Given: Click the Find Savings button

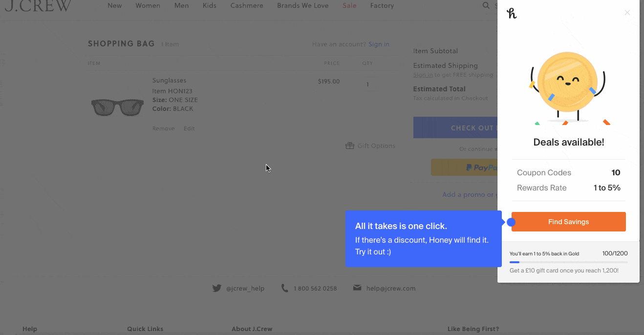Looking at the screenshot, I should [x=569, y=222].
